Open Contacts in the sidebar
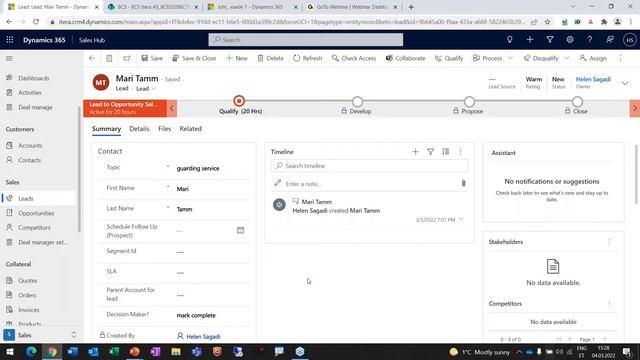The height and width of the screenshot is (360, 640). click(29, 160)
